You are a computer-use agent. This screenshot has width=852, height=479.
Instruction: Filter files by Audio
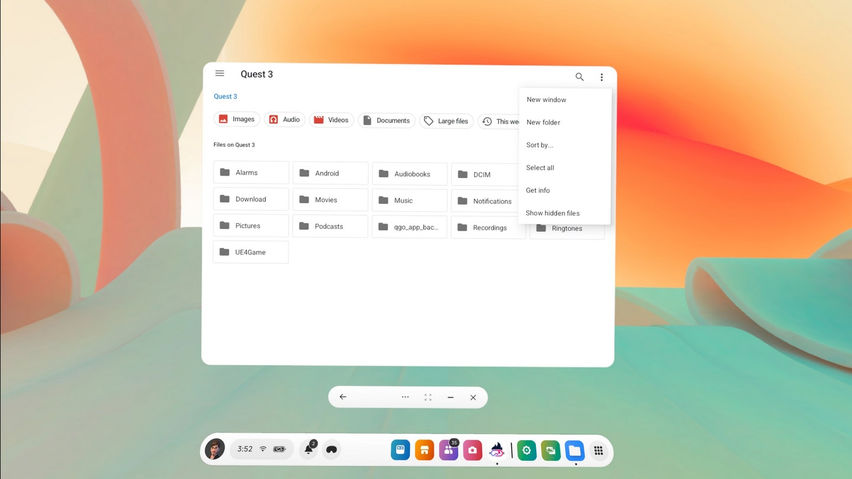(285, 119)
